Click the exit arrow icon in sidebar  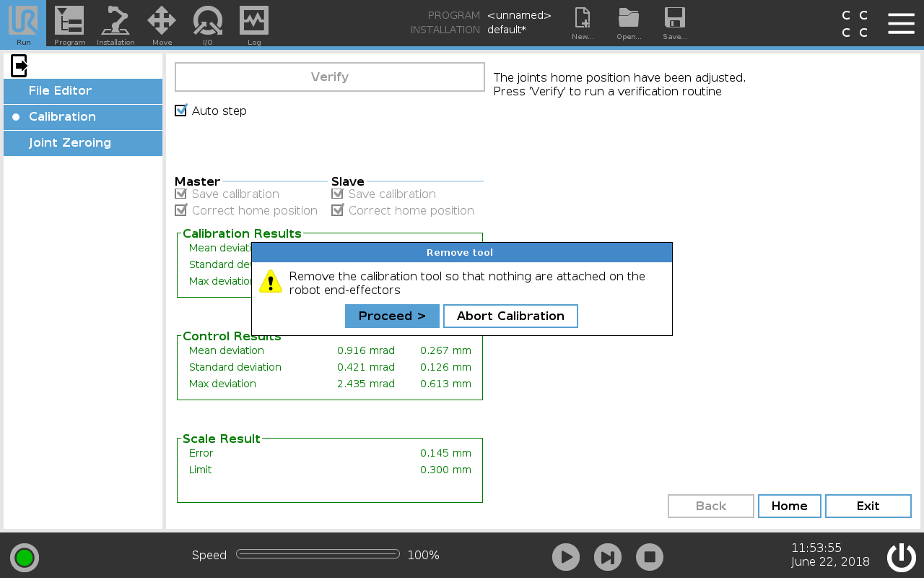[19, 66]
